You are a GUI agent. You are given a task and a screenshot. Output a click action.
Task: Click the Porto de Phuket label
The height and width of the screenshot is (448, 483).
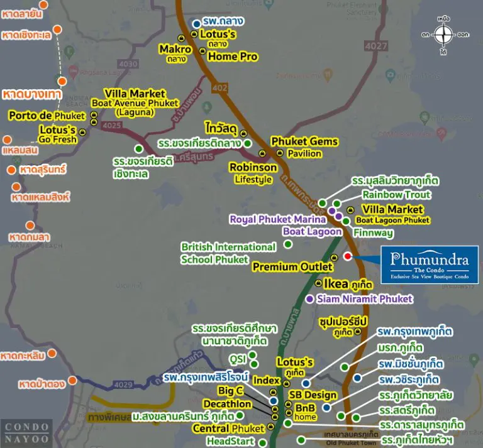click(x=47, y=116)
